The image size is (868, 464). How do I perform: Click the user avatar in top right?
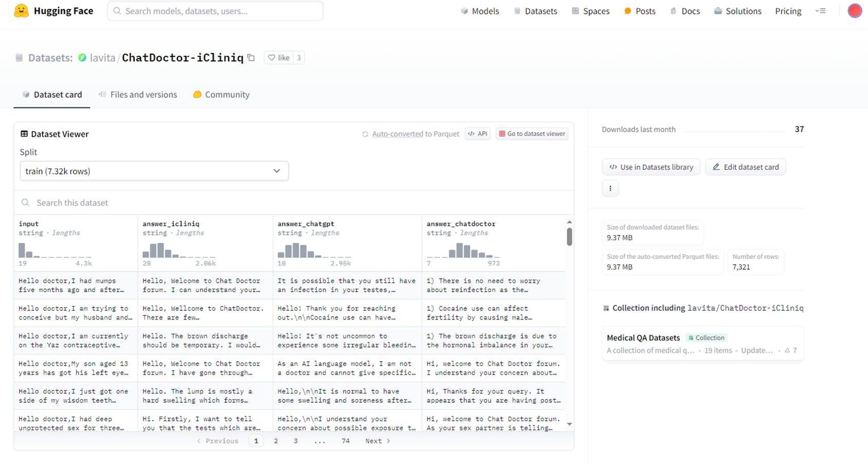click(855, 11)
